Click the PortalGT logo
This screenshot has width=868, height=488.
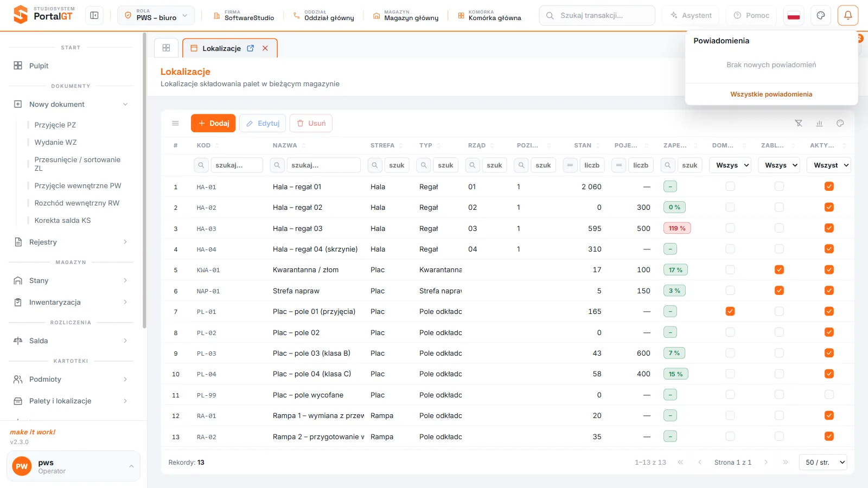[44, 15]
